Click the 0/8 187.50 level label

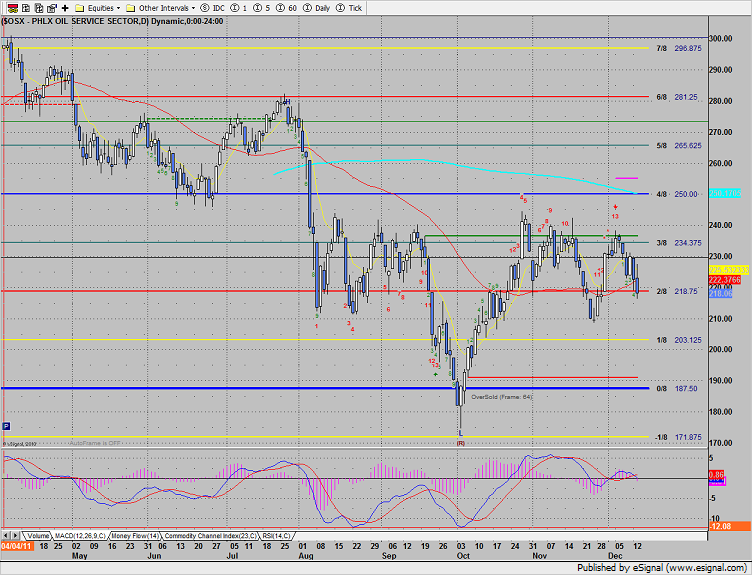pyautogui.click(x=677, y=389)
